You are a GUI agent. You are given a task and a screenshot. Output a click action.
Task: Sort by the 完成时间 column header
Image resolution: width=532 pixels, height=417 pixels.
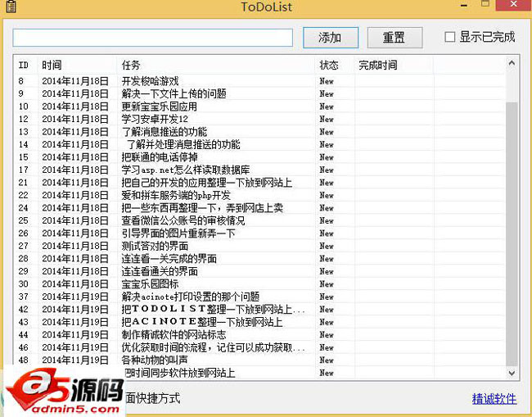click(377, 65)
